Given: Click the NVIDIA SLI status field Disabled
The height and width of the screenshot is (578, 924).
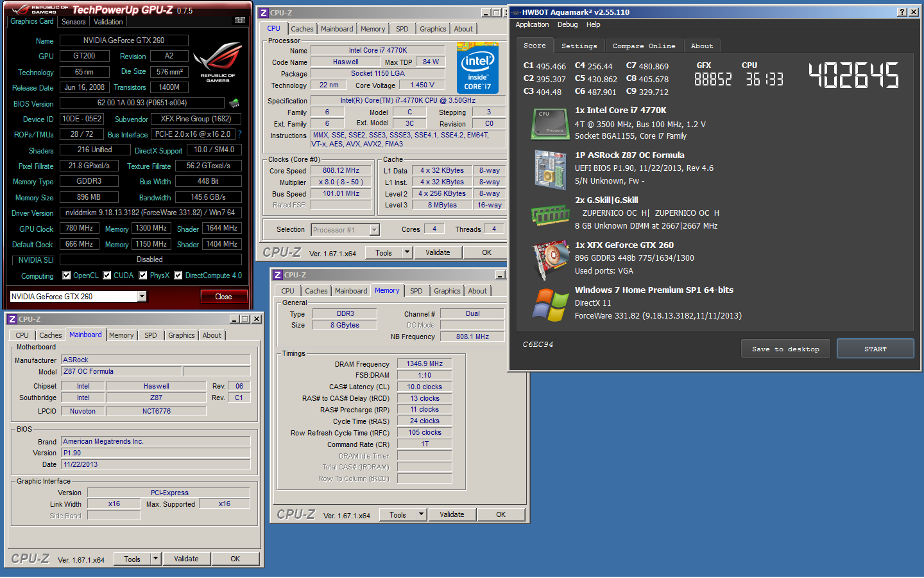Looking at the screenshot, I should (x=150, y=259).
